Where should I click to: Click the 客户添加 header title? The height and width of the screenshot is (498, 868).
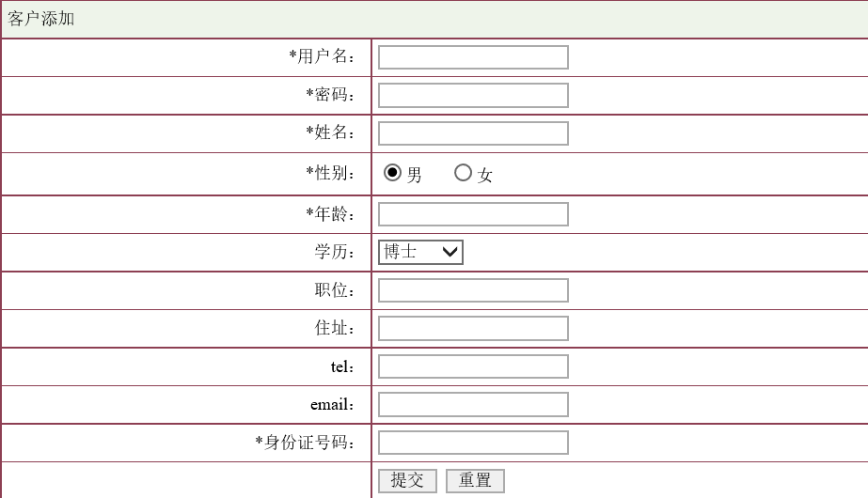point(41,19)
